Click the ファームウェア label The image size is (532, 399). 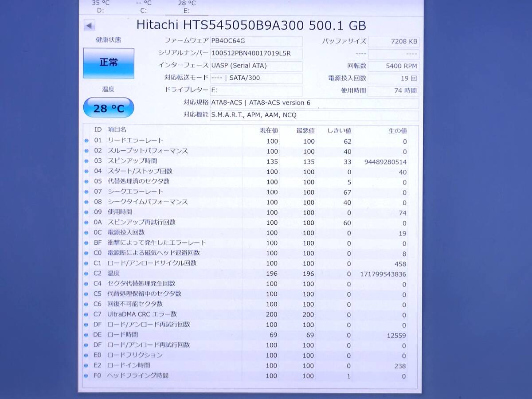pos(186,41)
